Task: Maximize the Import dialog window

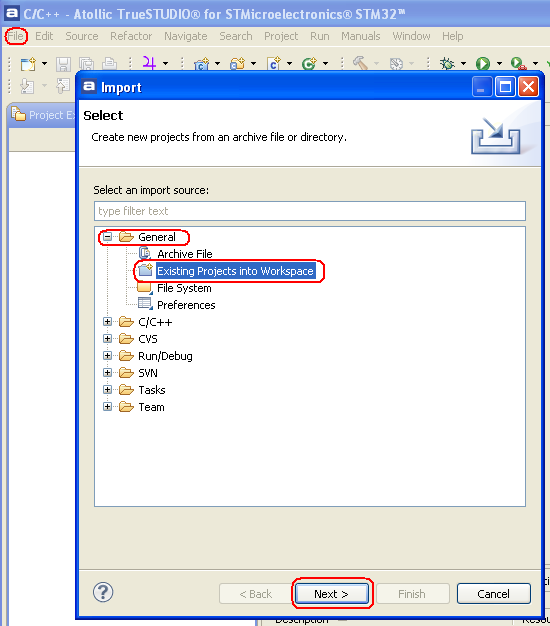Action: tap(505, 87)
